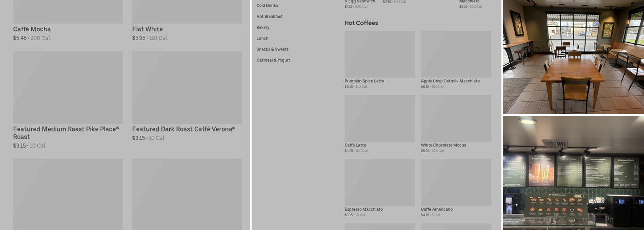View the seating area store photo
The width and height of the screenshot is (644, 230).
coord(574,57)
